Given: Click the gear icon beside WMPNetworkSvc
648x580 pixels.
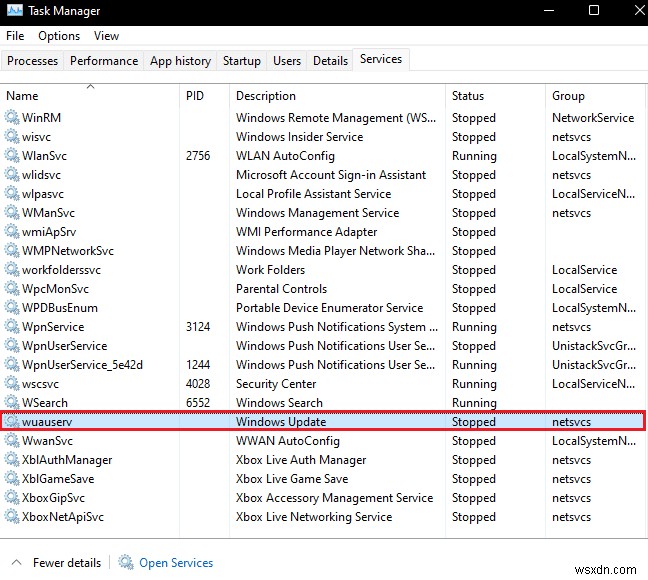Looking at the screenshot, I should click(x=12, y=251).
